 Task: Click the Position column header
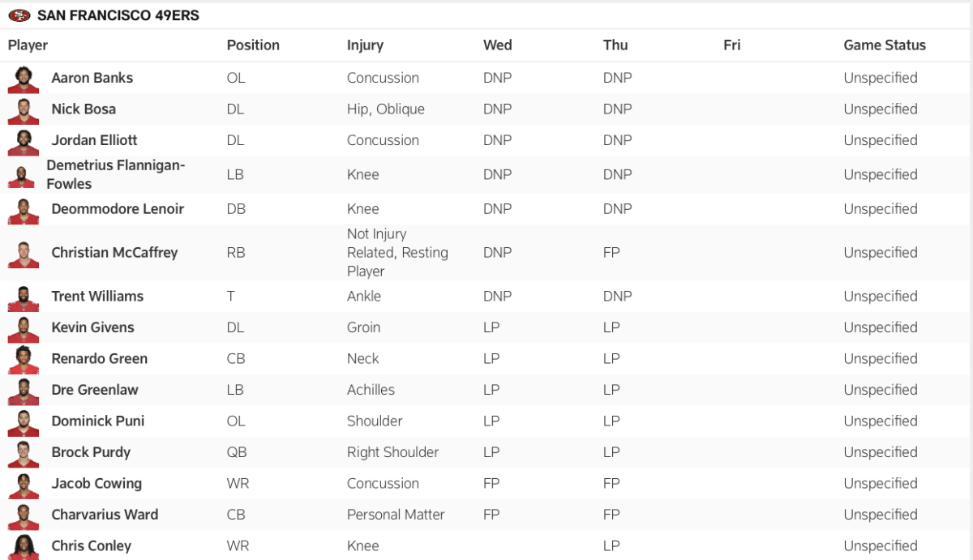[x=253, y=45]
